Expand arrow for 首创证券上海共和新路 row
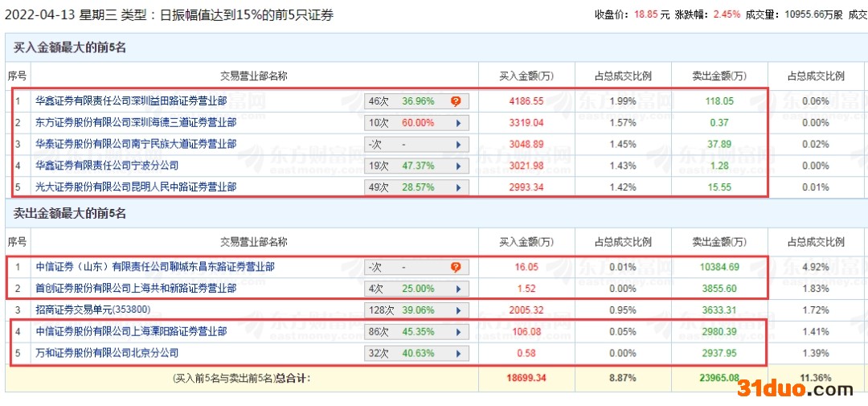Viewport: 868px width, 406px height. [458, 289]
